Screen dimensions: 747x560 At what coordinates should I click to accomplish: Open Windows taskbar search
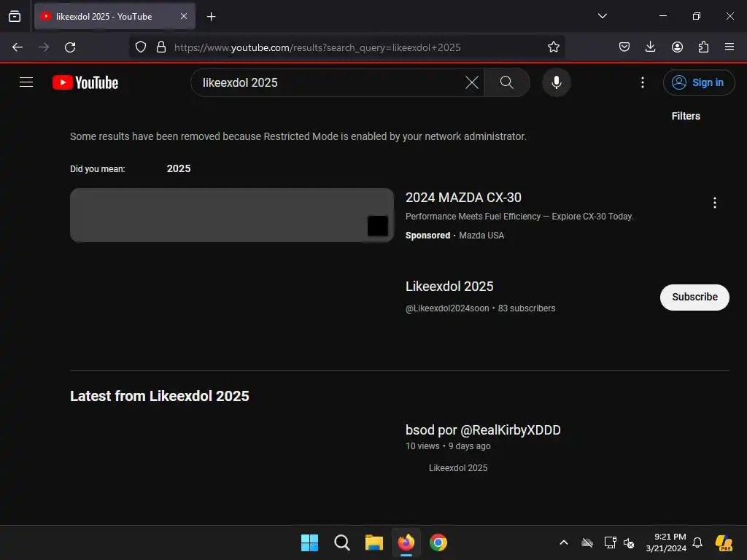(341, 542)
